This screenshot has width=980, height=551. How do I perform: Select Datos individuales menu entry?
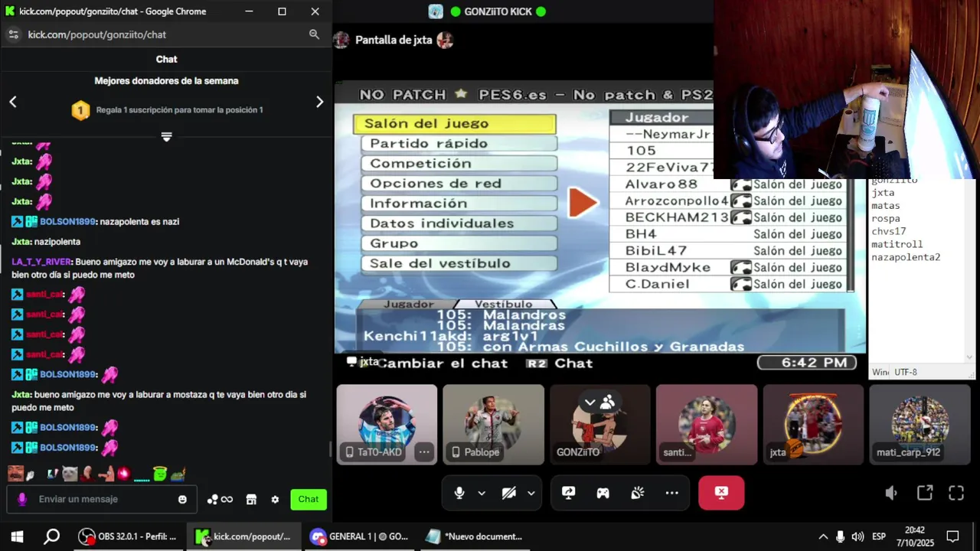tap(459, 223)
